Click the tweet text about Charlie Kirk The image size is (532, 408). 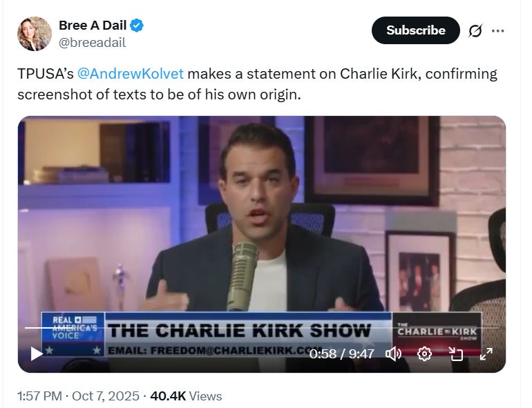[x=257, y=84]
